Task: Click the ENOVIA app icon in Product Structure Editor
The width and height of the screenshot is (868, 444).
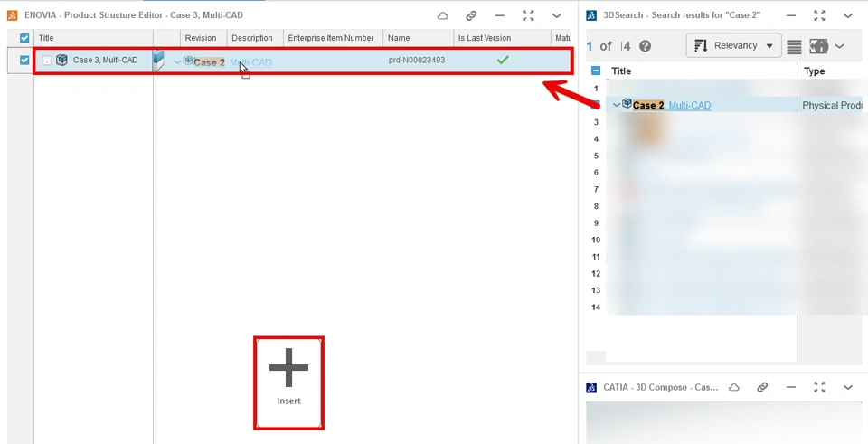Action: point(12,15)
